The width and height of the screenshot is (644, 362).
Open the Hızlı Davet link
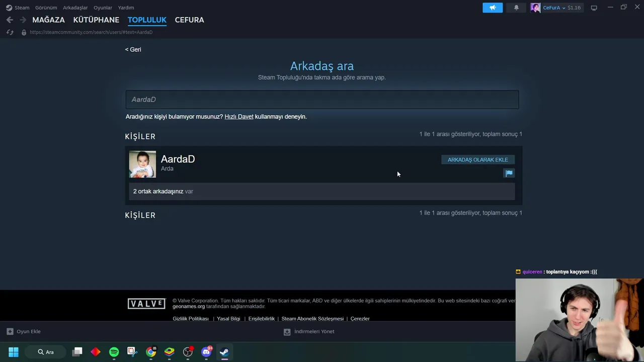pos(239,117)
